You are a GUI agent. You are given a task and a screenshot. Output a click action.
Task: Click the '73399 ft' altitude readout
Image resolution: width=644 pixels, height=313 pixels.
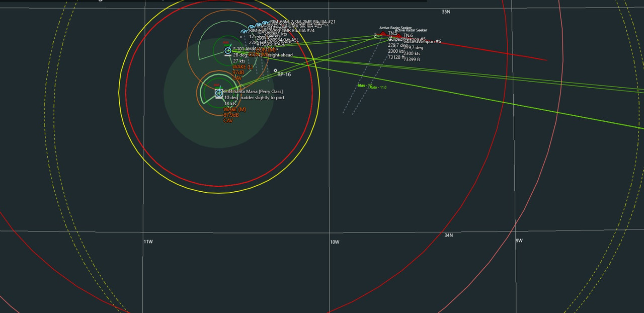[412, 59]
